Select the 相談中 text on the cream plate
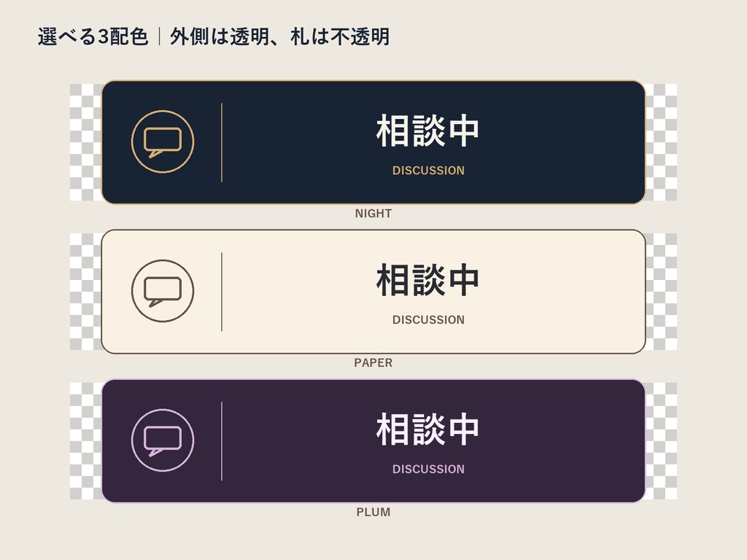This screenshot has height=560, width=747. pos(427,281)
